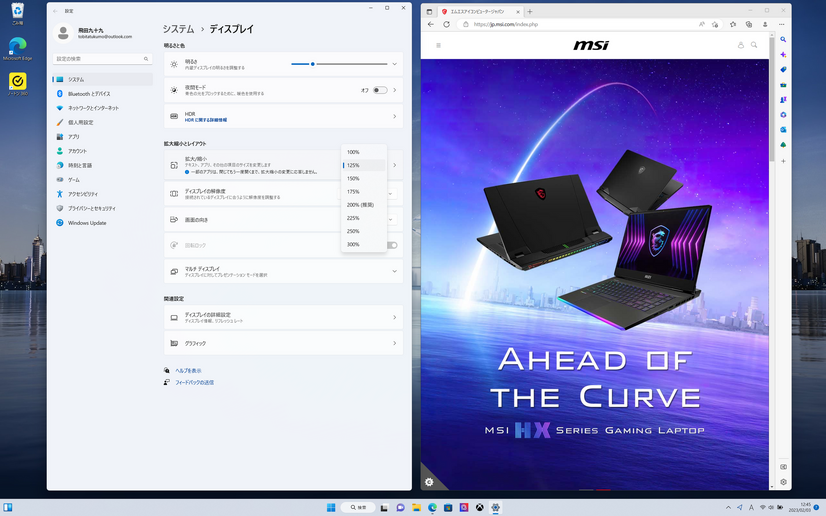The height and width of the screenshot is (516, 826).
Task: Open Night light settings chevron
Action: [x=395, y=90]
